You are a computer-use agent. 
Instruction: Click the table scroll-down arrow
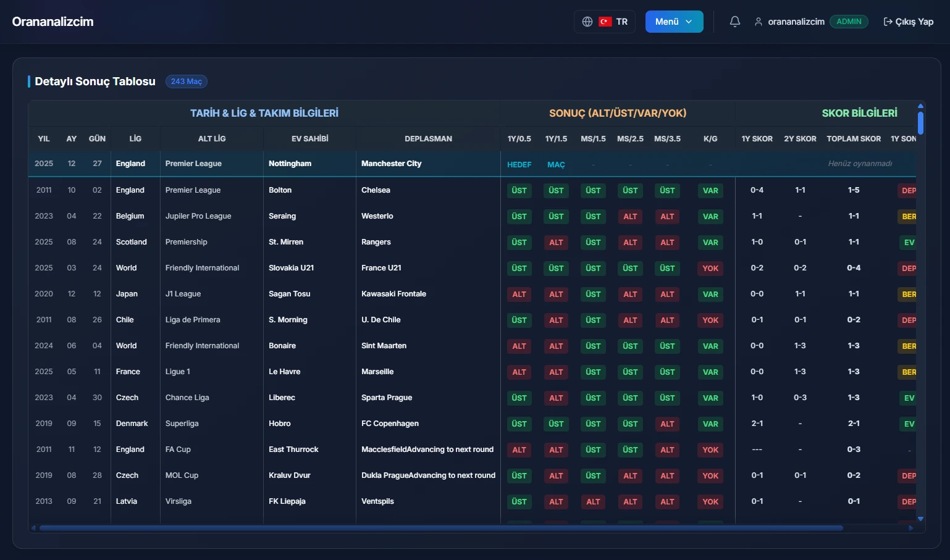pos(920,519)
